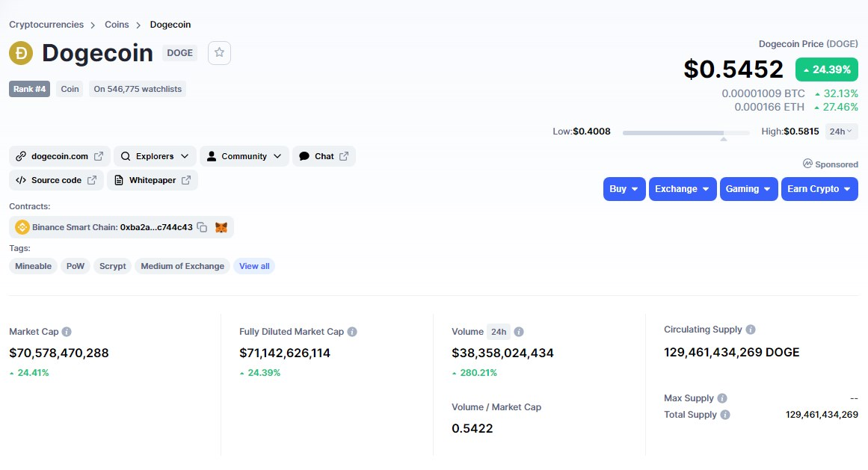This screenshot has height=470, width=868.
Task: Open the Source code link
Action: tap(57, 180)
